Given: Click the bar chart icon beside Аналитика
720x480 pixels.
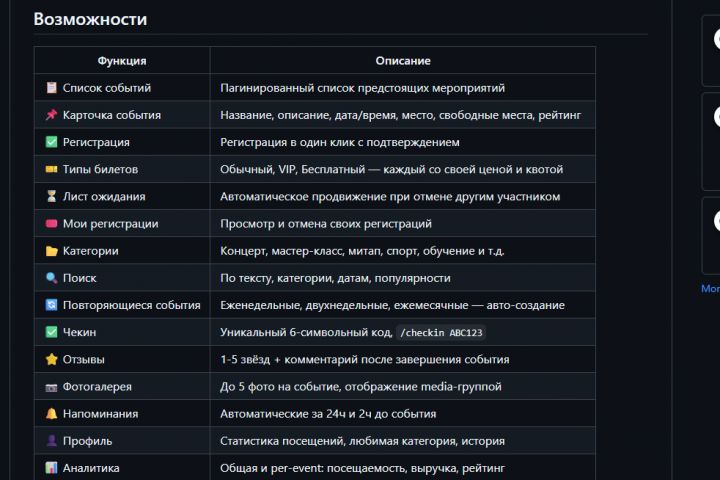Looking at the screenshot, I should (51, 467).
